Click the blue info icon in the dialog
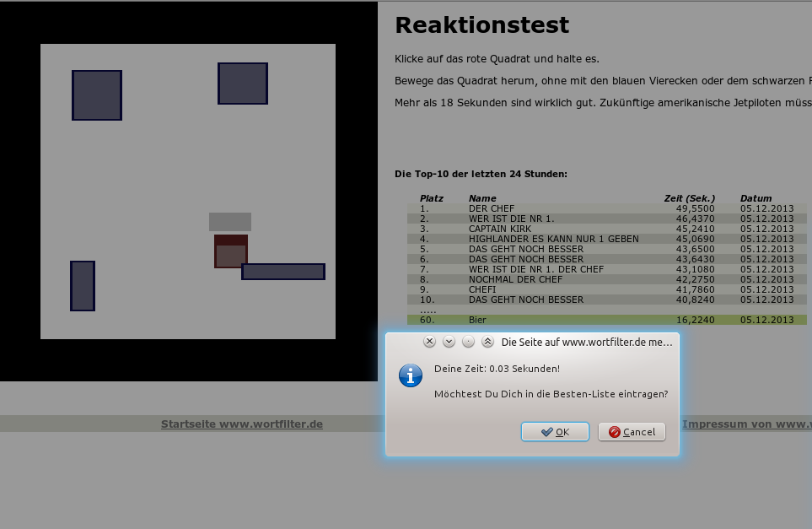 click(411, 375)
